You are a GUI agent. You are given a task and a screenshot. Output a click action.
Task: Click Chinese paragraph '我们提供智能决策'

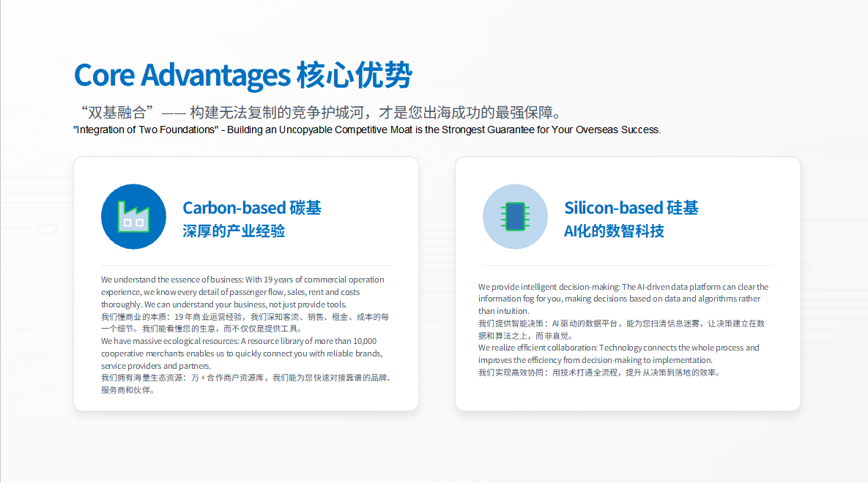[x=622, y=329]
